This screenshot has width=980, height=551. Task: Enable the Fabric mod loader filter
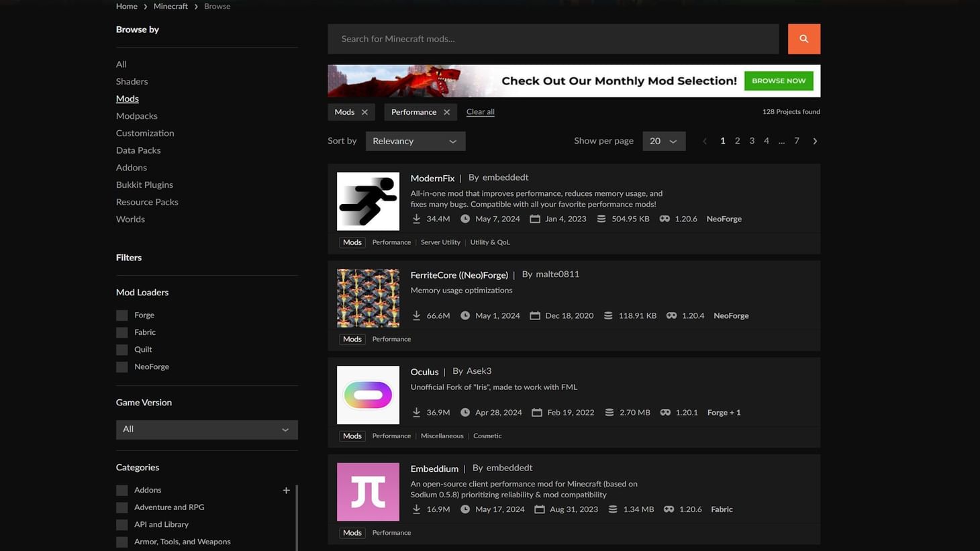point(121,332)
